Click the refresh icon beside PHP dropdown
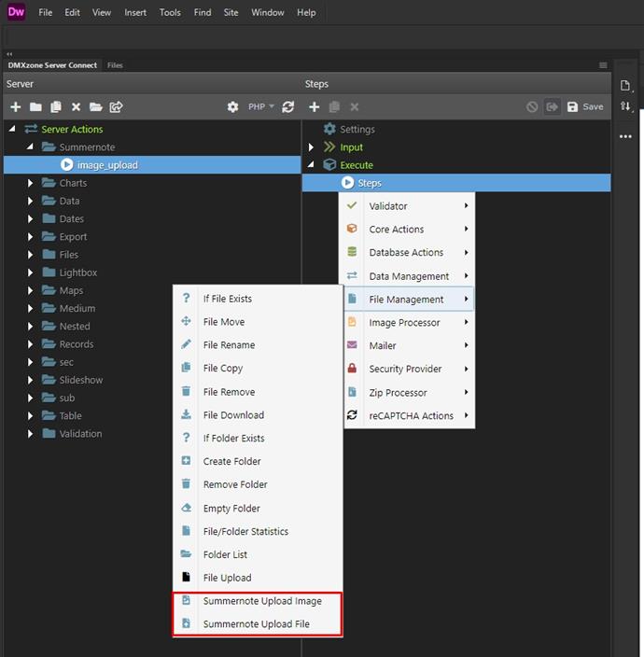Image resolution: width=644 pixels, height=657 pixels. point(287,106)
